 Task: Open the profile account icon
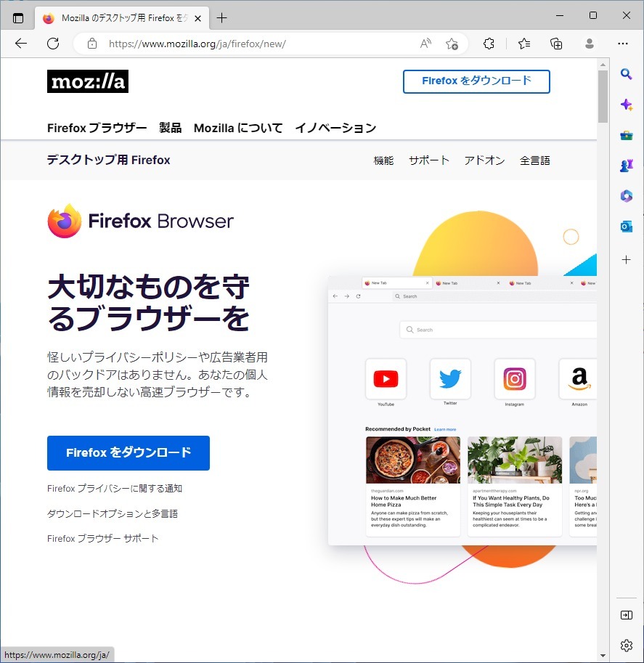point(590,44)
